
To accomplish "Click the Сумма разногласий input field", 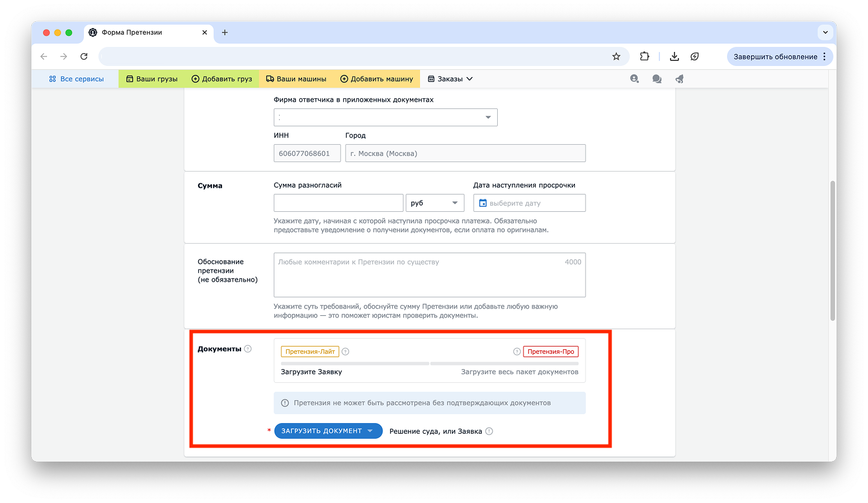I will 338,203.
